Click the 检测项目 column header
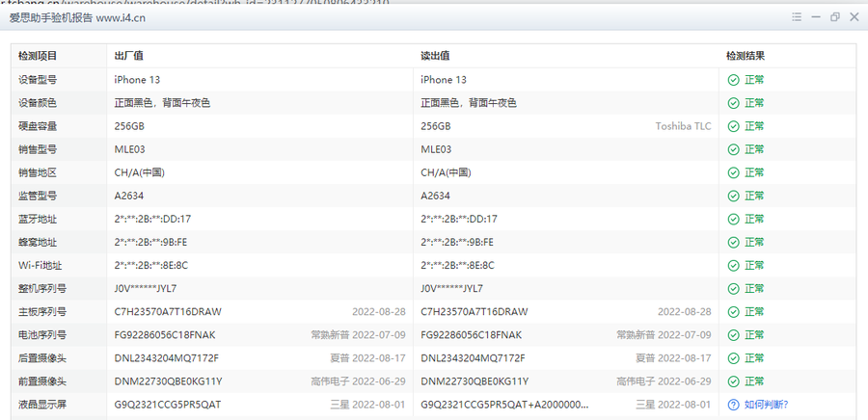The height and width of the screenshot is (420, 868). point(38,56)
